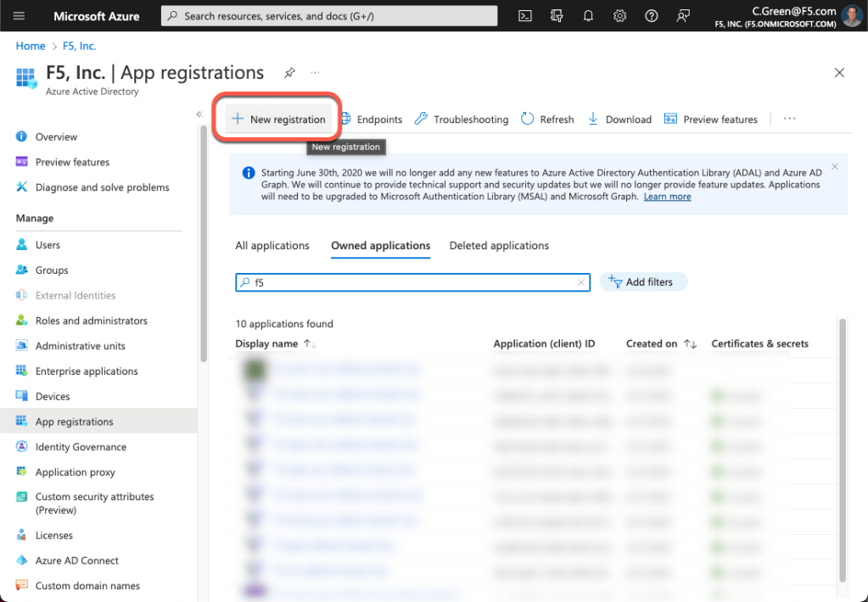Click the global search resources field
The height and width of the screenshot is (602, 868).
[x=329, y=16]
